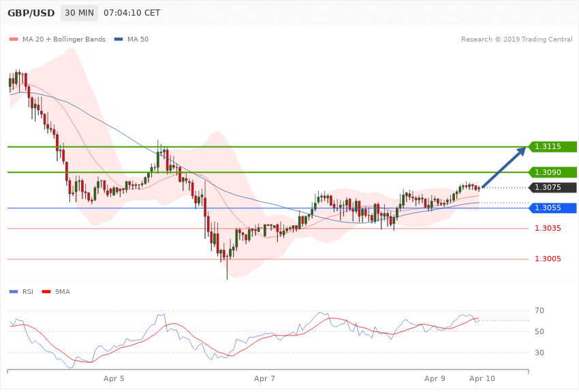Click the 1.3075 current price tag
This screenshot has width=579, height=392.
click(x=552, y=187)
